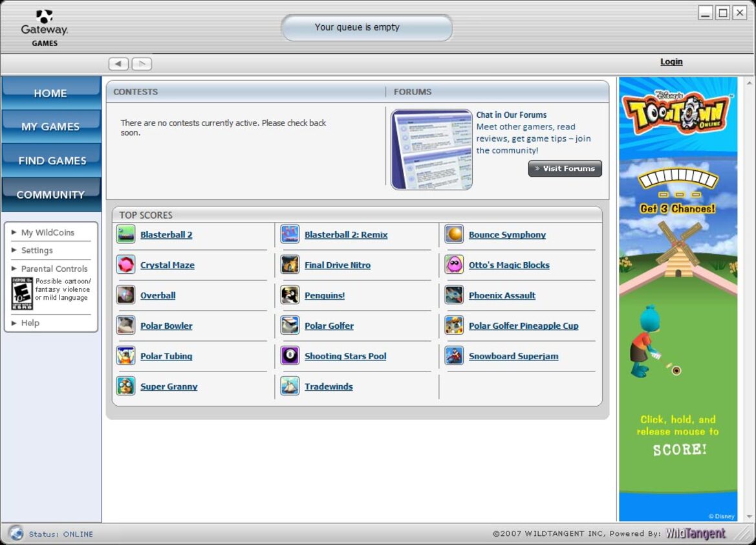Image resolution: width=756 pixels, height=545 pixels.
Task: Expand My WildCoins in sidebar
Action: tap(43, 232)
